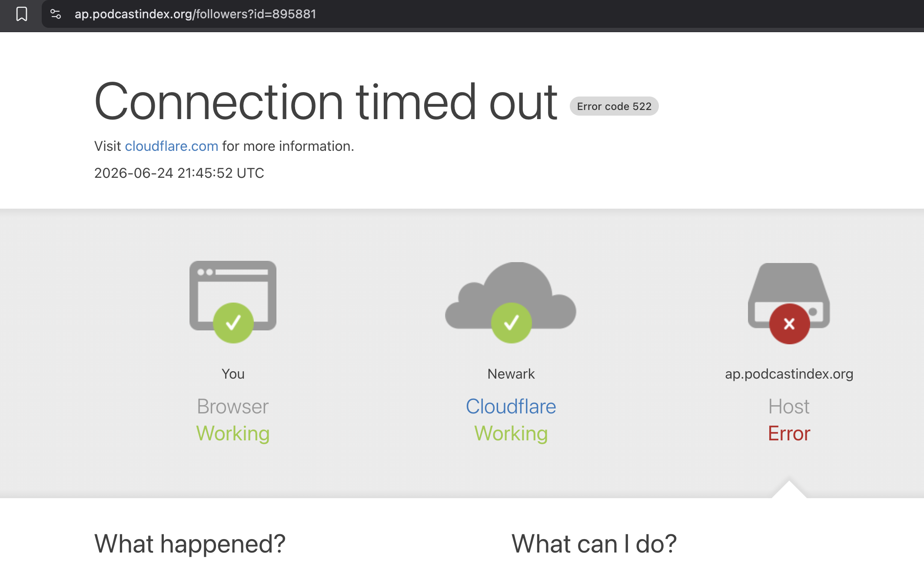The height and width of the screenshot is (566, 924).
Task: Click the green checkmark on browser icon
Action: 233,323
